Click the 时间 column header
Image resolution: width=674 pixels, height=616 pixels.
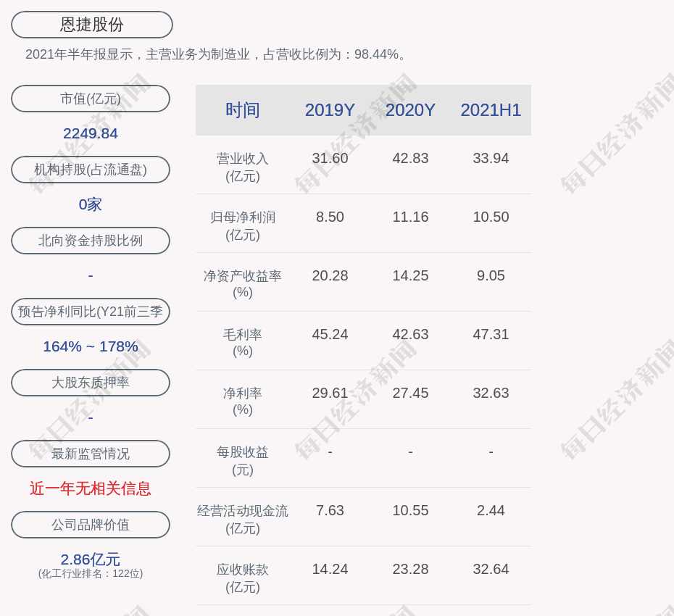(243, 110)
